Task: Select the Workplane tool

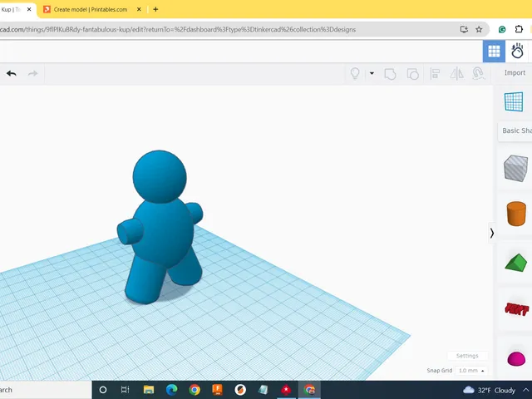Action: pyautogui.click(x=514, y=101)
